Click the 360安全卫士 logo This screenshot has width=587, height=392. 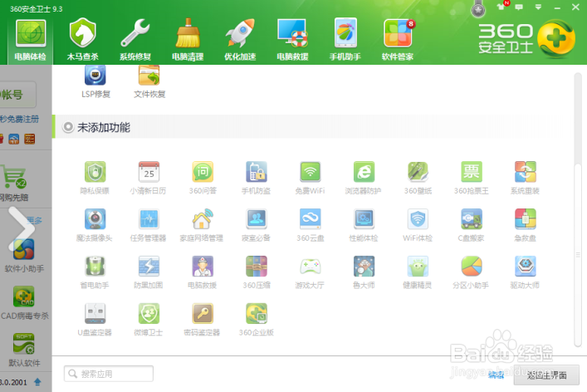pyautogui.click(x=527, y=39)
